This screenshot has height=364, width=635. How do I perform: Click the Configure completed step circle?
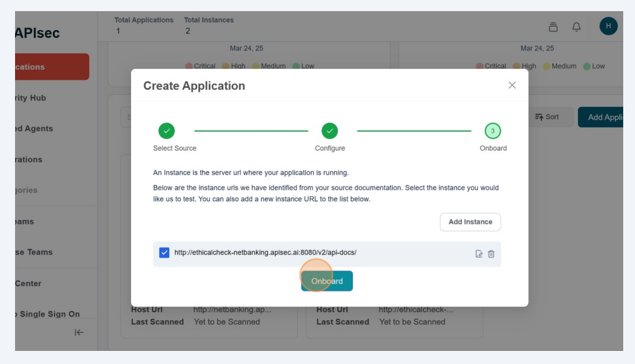(329, 131)
